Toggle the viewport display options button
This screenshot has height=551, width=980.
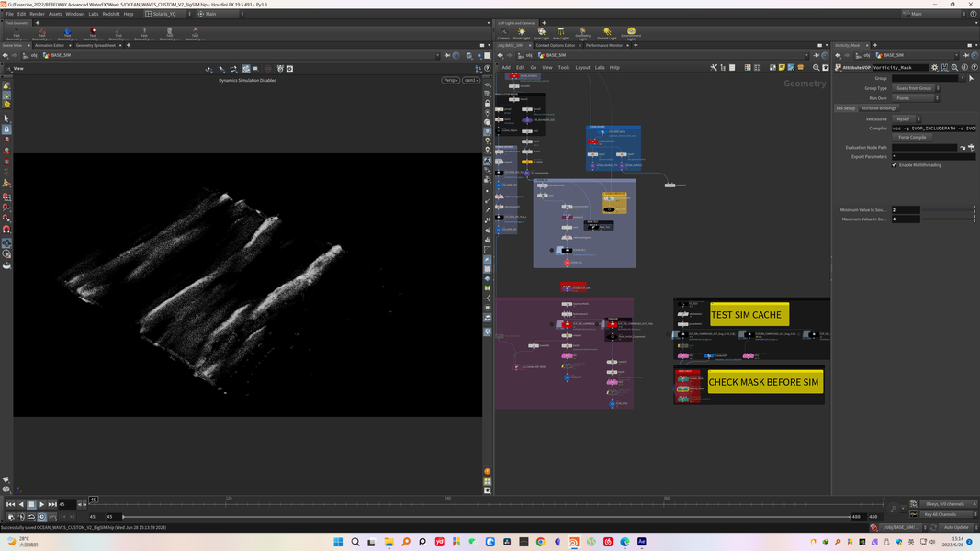tap(488, 490)
